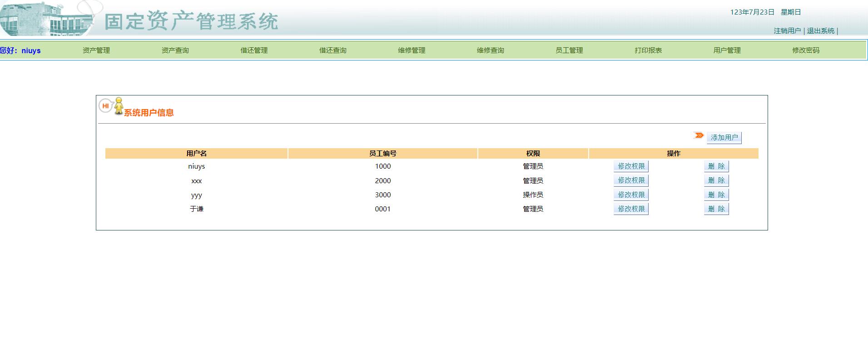Click the 固定资产管理系统 title banner
Image resolution: width=868 pixels, height=360 pixels.
pos(191,21)
